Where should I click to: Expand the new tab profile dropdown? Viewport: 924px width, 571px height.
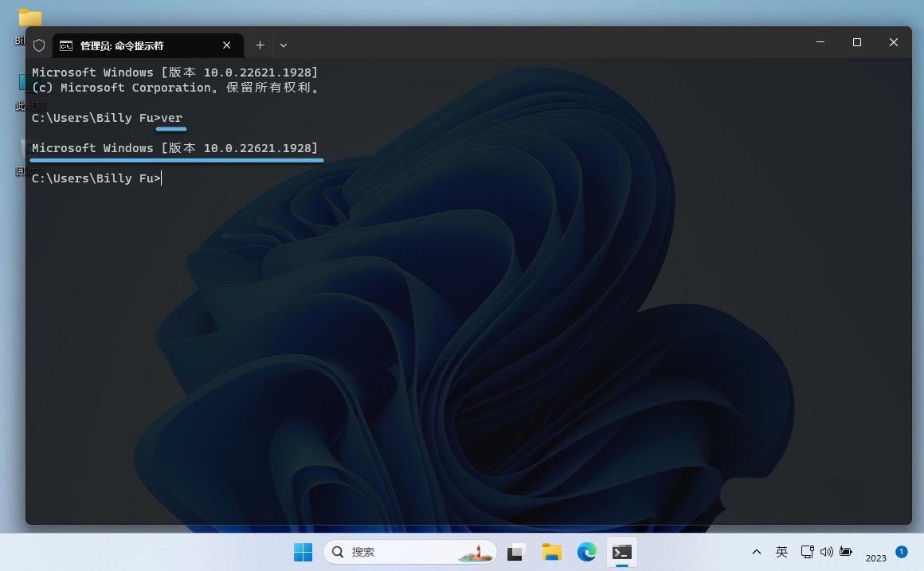pos(284,45)
